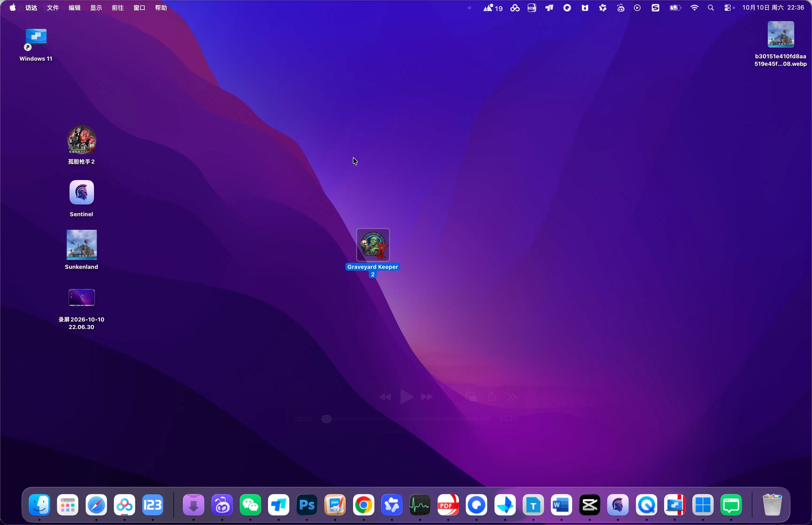
Task: Open Spotlight search in menu bar
Action: pyautogui.click(x=711, y=8)
